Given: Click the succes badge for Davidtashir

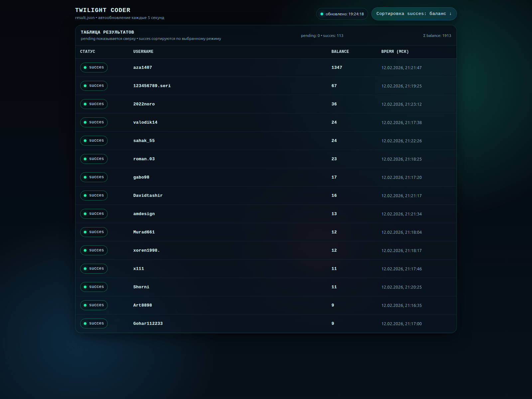Looking at the screenshot, I should click(94, 196).
